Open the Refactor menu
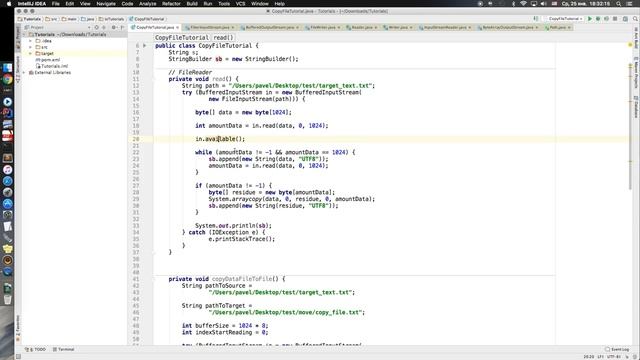 (x=171, y=4)
